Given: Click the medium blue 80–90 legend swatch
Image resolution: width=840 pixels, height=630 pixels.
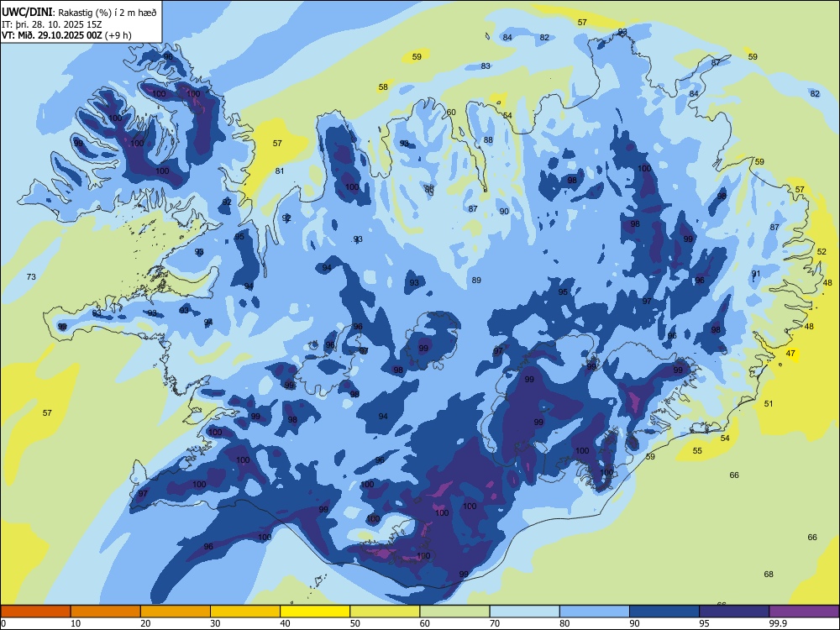Looking at the screenshot, I should click(595, 612).
